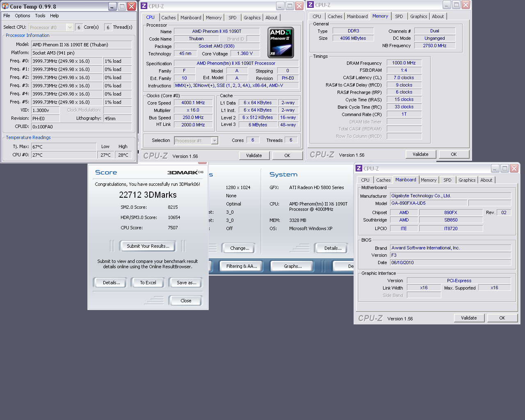Click the HT Link 2000.0 MHz value
Viewport: 525px width, 420px height.
tap(193, 125)
